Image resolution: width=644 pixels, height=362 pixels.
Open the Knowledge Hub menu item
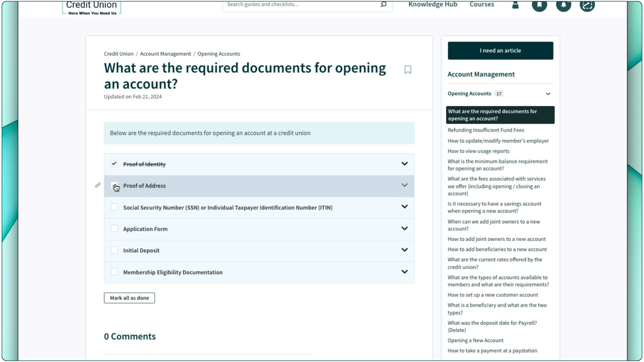click(433, 4)
